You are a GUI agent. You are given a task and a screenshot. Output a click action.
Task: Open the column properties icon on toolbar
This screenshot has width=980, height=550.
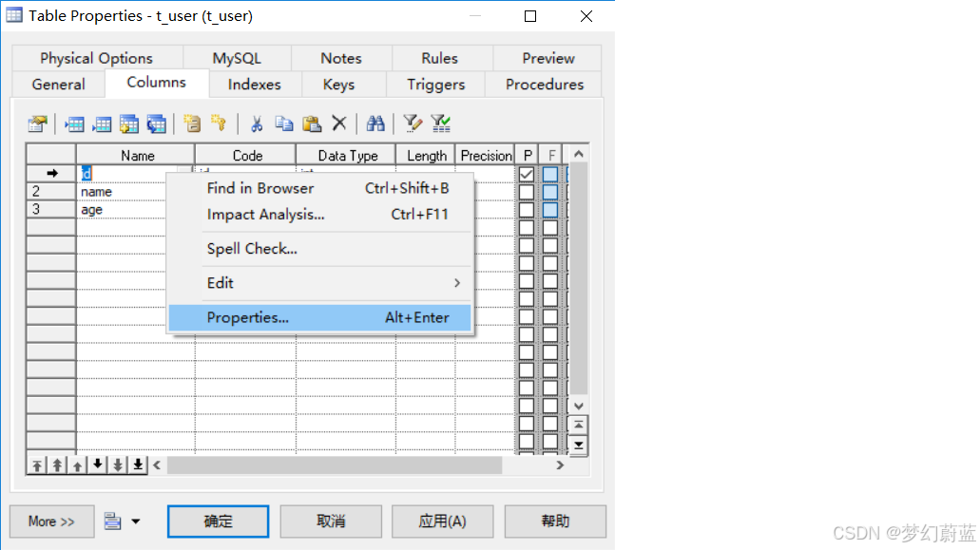point(37,123)
